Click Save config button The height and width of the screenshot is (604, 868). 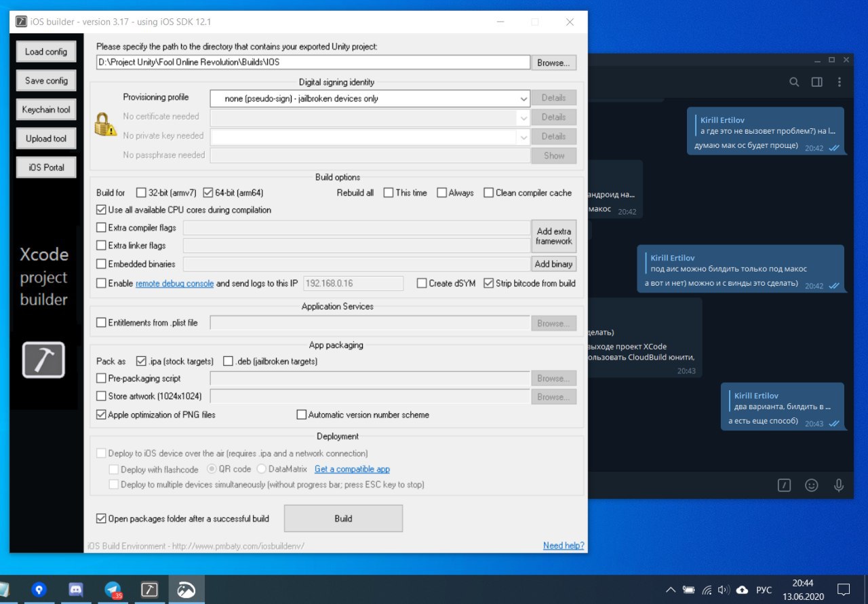click(x=46, y=81)
